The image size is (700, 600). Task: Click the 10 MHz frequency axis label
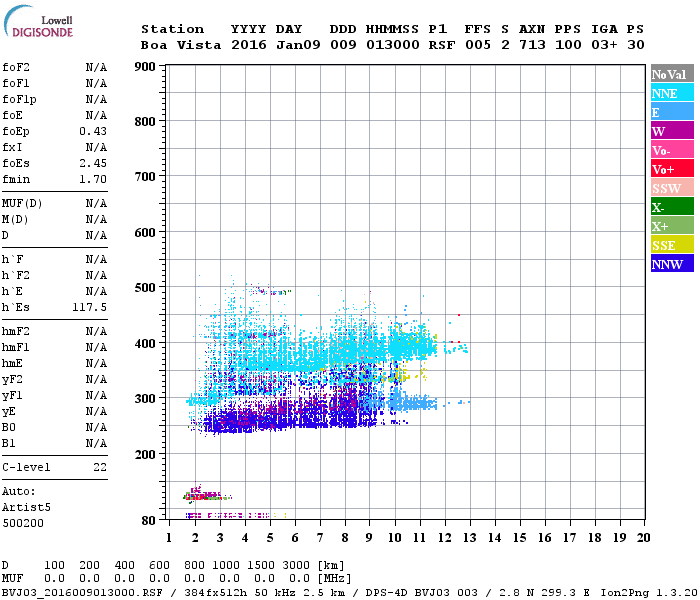tap(395, 538)
